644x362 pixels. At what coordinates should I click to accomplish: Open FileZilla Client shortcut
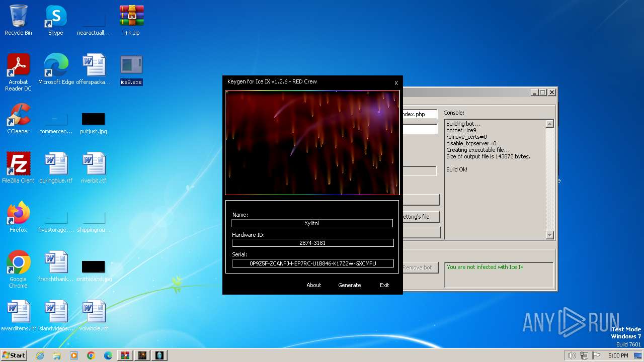18,167
